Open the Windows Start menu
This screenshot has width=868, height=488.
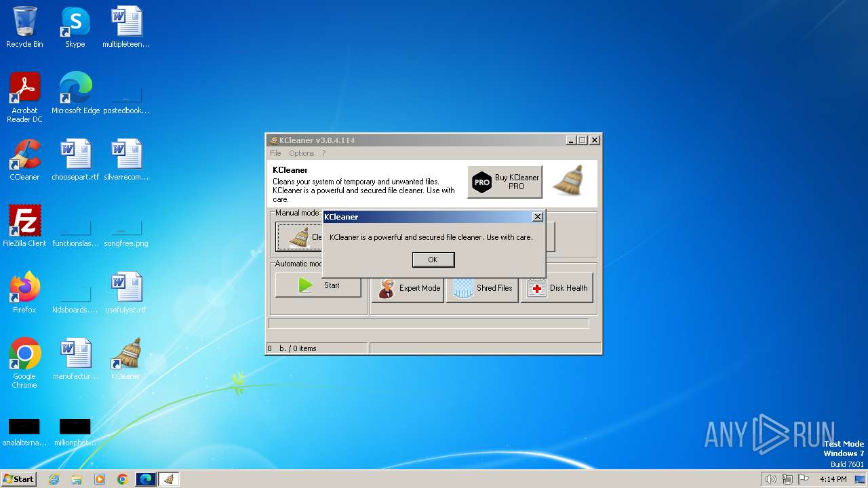click(18, 479)
